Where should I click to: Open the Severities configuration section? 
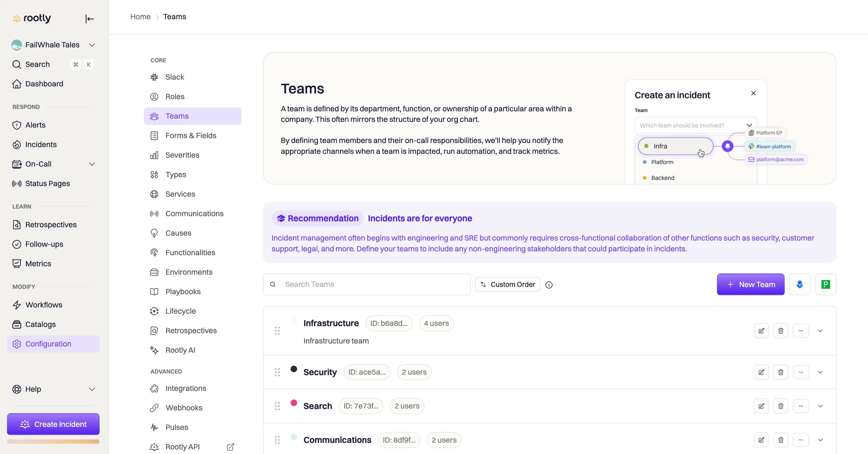click(x=182, y=155)
